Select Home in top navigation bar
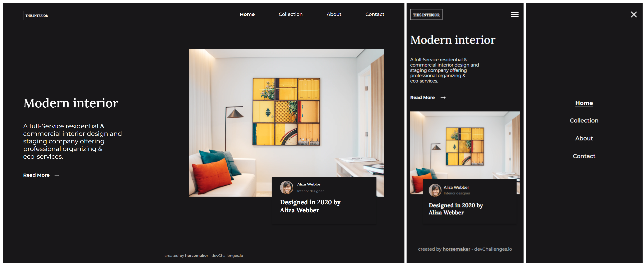 click(247, 14)
